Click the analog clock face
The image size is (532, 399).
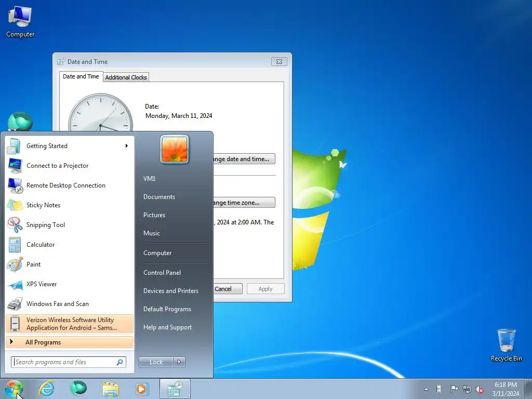[101, 113]
